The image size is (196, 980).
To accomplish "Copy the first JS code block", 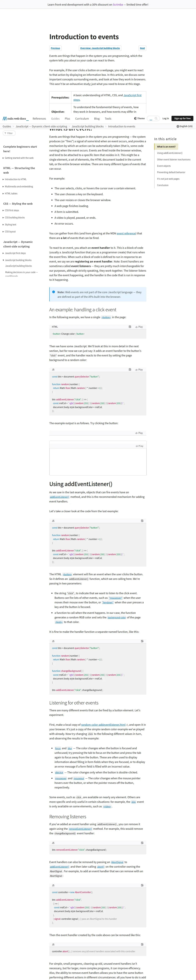I will [130, 369].
